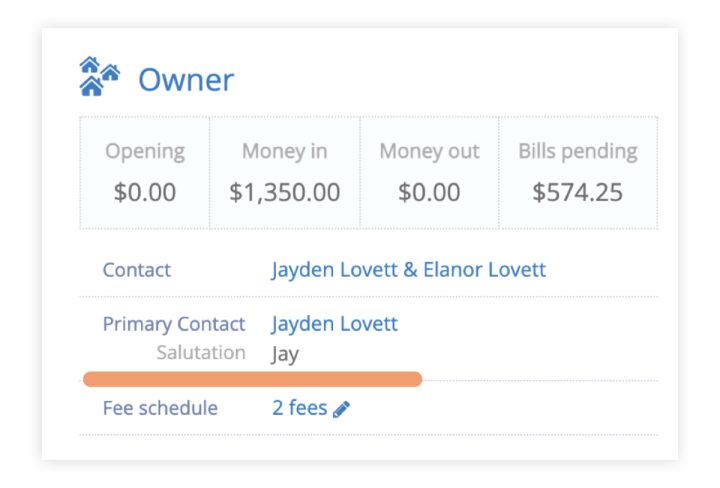The width and height of the screenshot is (720, 488).
Task: Select the Opening balance box
Action: (x=145, y=173)
